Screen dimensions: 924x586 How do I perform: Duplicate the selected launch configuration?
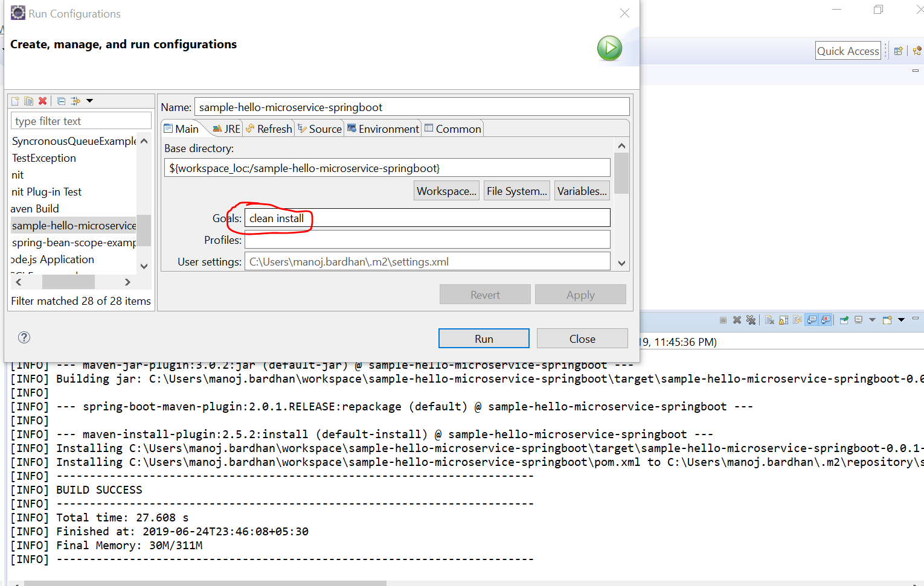[28, 101]
